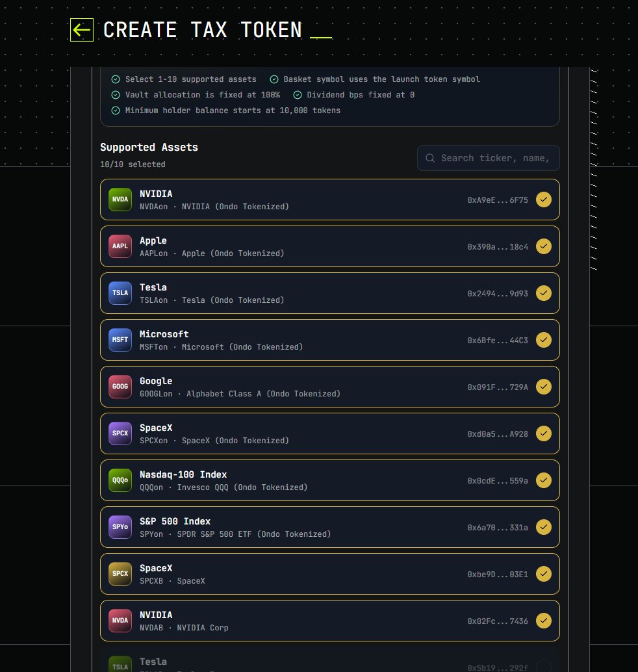Image resolution: width=638 pixels, height=672 pixels.
Task: Deselect Apple AAPLon checkmark
Action: (x=544, y=246)
